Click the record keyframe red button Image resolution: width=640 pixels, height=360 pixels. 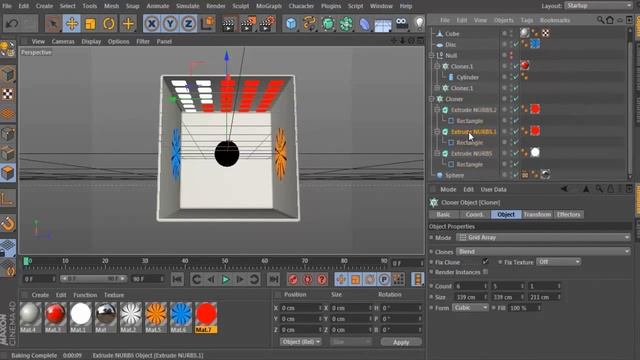pyautogui.click(x=293, y=280)
